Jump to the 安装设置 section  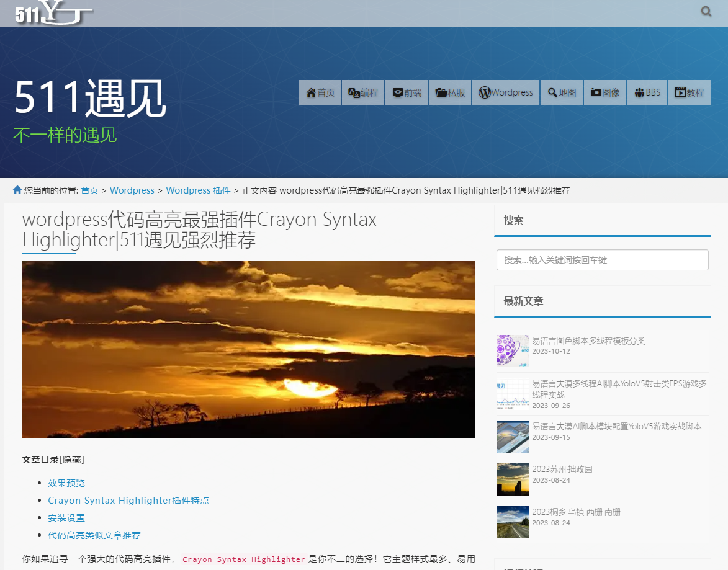point(66,518)
